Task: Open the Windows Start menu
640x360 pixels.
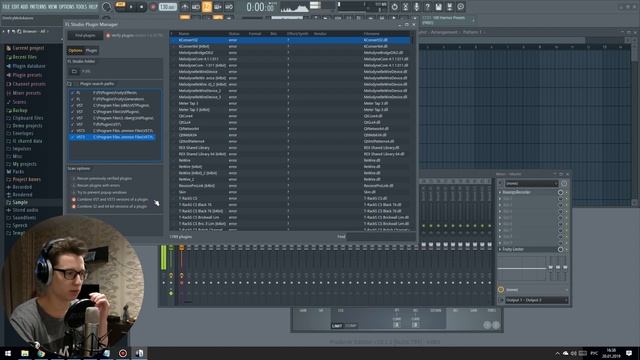Action: click(x=8, y=353)
